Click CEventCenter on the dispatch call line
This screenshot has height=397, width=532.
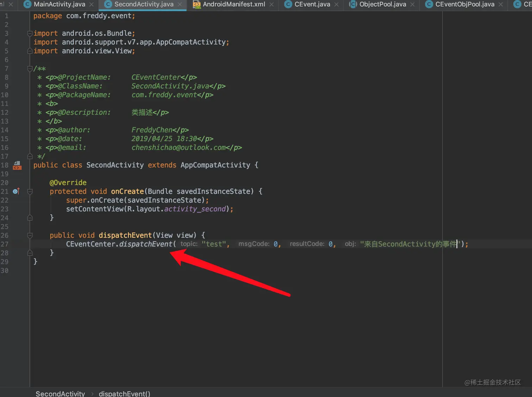click(90, 244)
